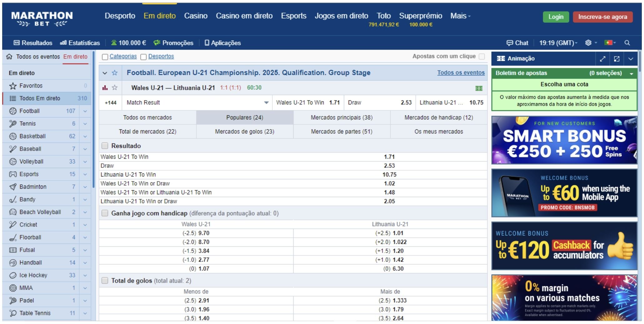
Task: Tick the Ganha jogo com handicap checkbox
Action: click(105, 213)
